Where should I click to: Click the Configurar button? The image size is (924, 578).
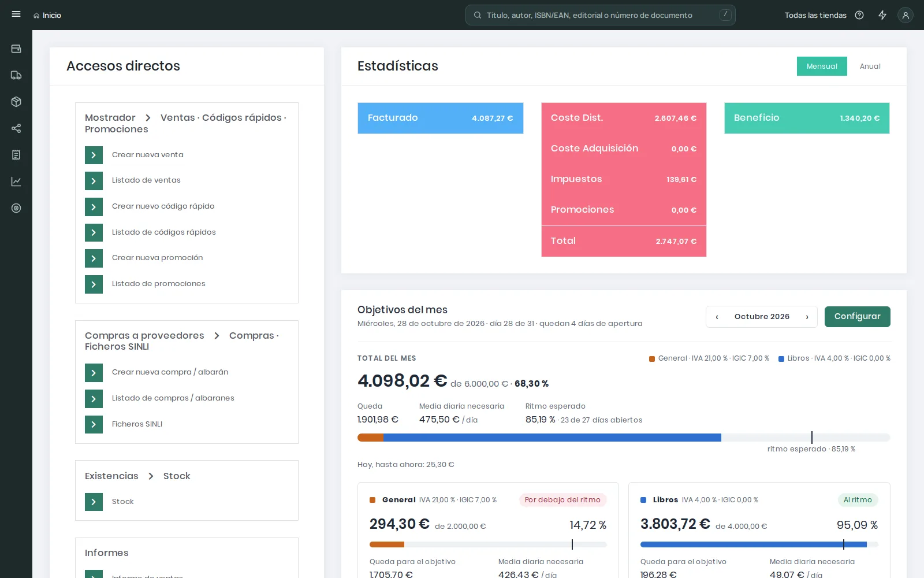point(857,317)
